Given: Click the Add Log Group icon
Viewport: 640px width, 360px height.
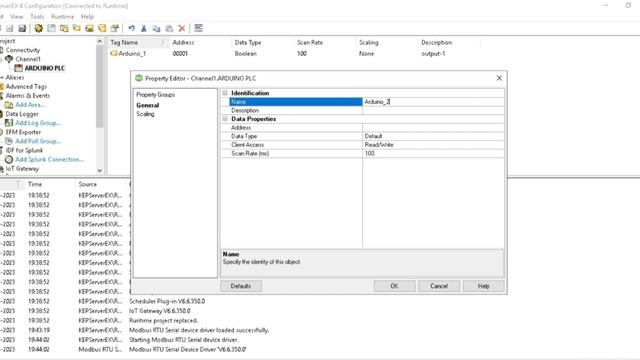Looking at the screenshot, I should [x=9, y=123].
